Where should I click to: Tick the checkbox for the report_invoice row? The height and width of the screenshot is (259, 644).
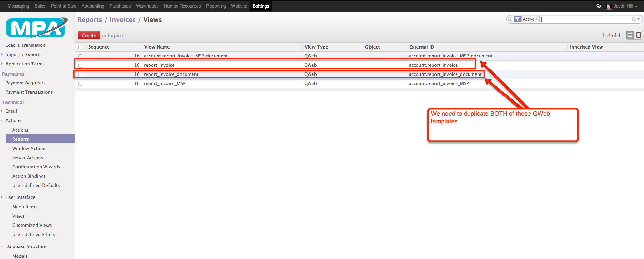pos(80,65)
